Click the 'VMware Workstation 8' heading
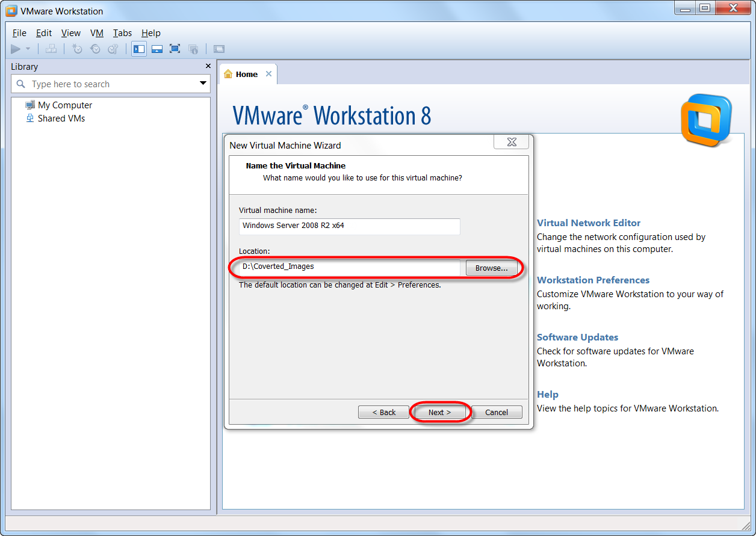This screenshot has height=536, width=756. [x=332, y=115]
